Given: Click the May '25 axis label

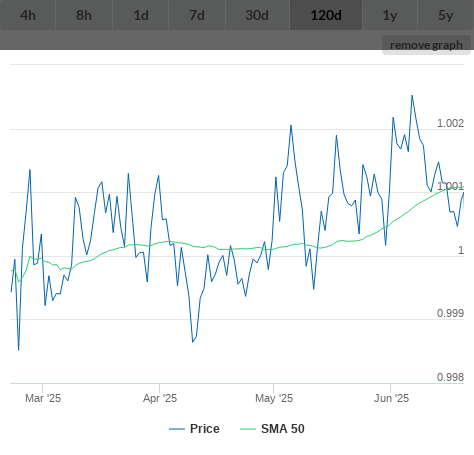Looking at the screenshot, I should click(274, 398).
